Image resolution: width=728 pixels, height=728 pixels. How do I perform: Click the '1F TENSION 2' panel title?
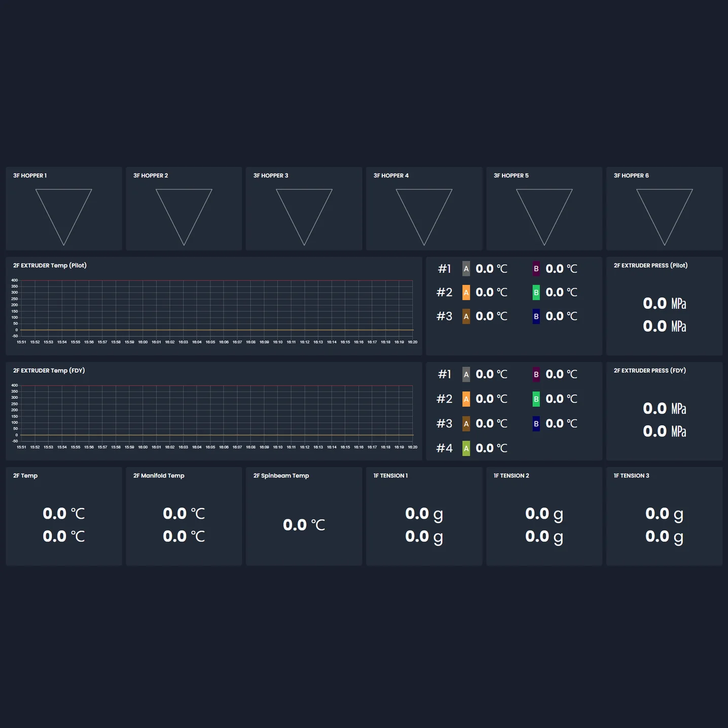tap(511, 476)
